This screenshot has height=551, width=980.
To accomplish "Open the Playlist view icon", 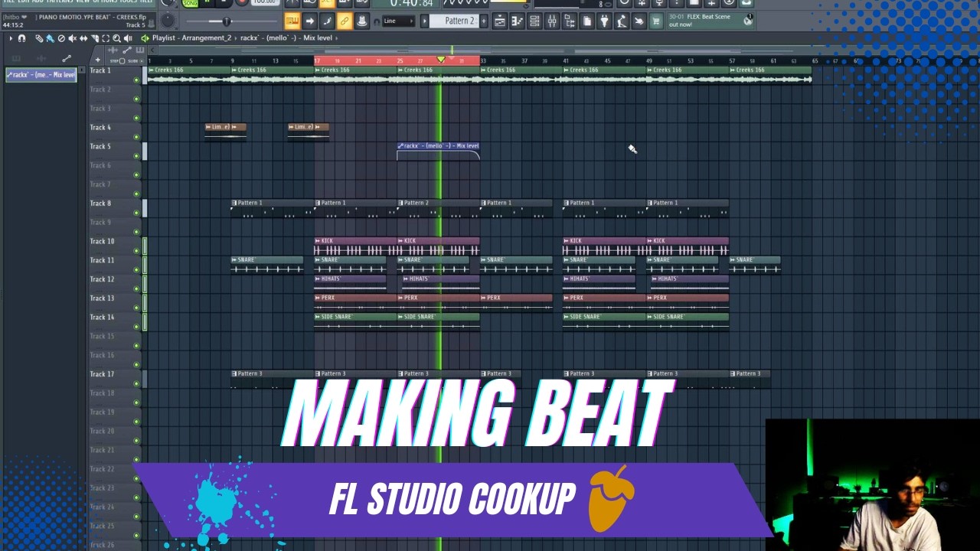I will pyautogui.click(x=500, y=21).
